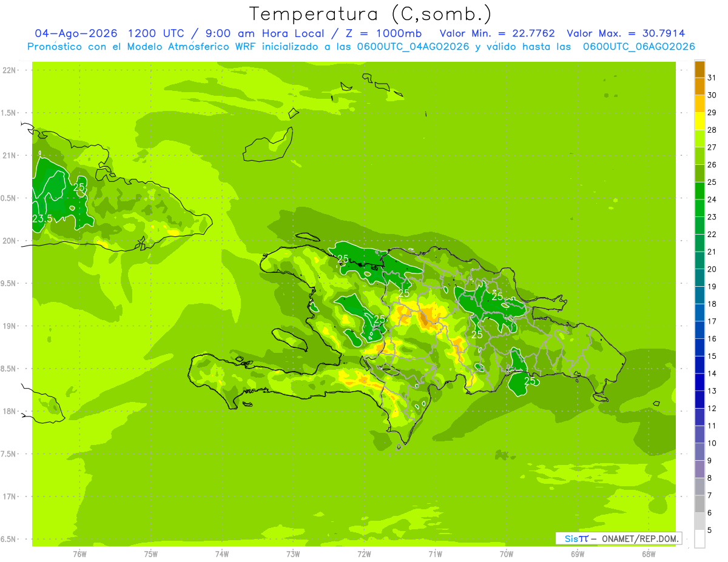
Task: Click the '72W' longitude label
Action: 364,554
